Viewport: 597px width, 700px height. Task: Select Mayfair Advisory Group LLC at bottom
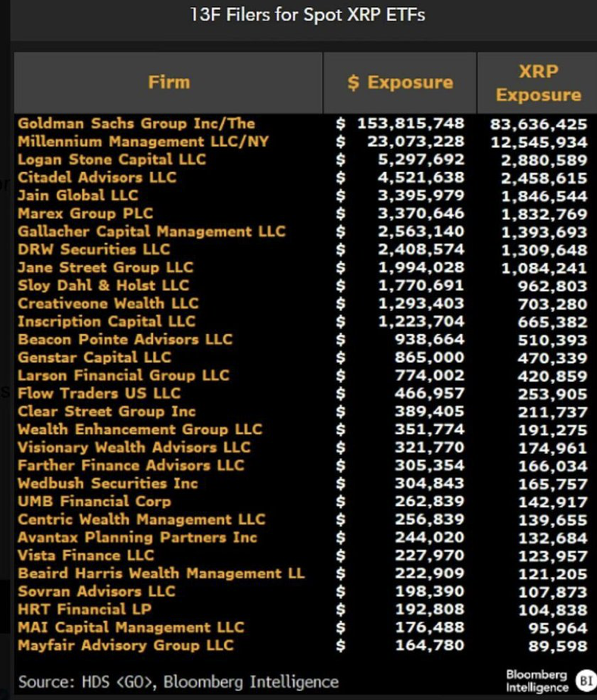[x=126, y=645]
